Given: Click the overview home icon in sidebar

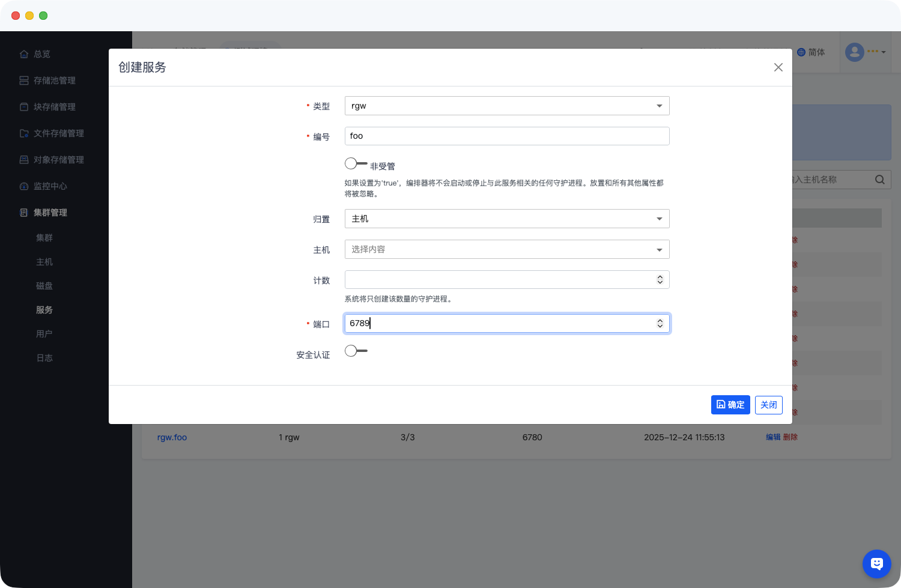Looking at the screenshot, I should (x=24, y=54).
